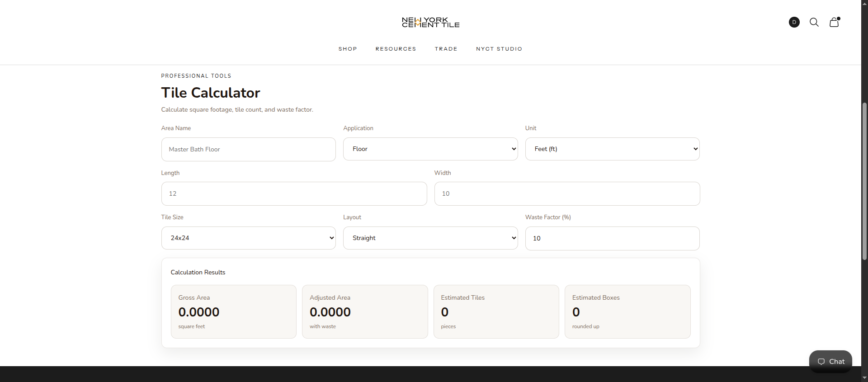Click the Estimated Tiles result value
Viewport: 868px width, 382px height.
click(445, 312)
